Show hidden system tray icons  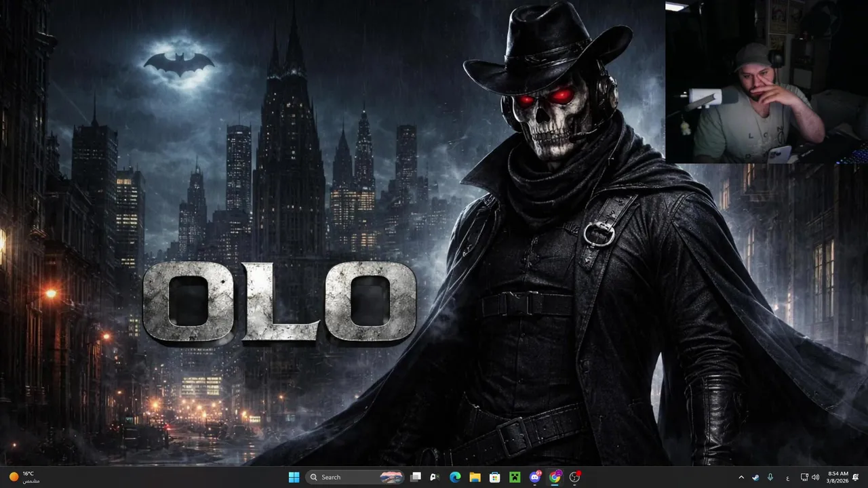tap(741, 477)
